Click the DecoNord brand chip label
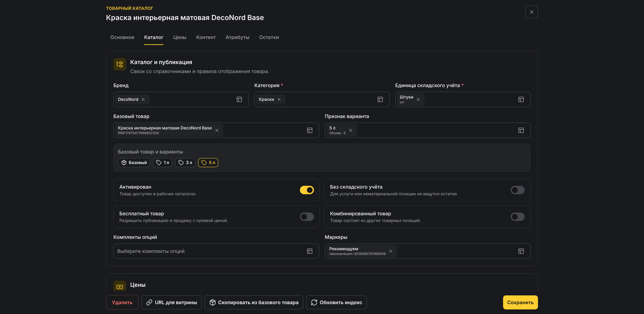The width and height of the screenshot is (644, 314). (x=128, y=99)
